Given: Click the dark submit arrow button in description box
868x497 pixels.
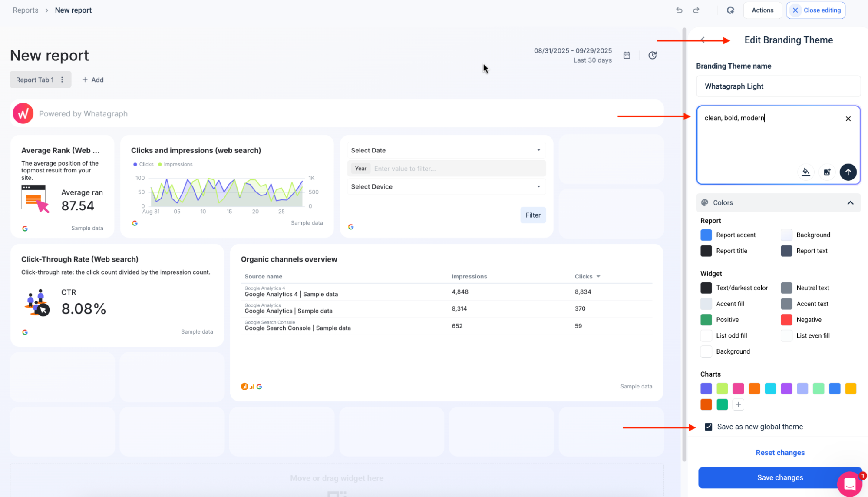Looking at the screenshot, I should 848,172.
